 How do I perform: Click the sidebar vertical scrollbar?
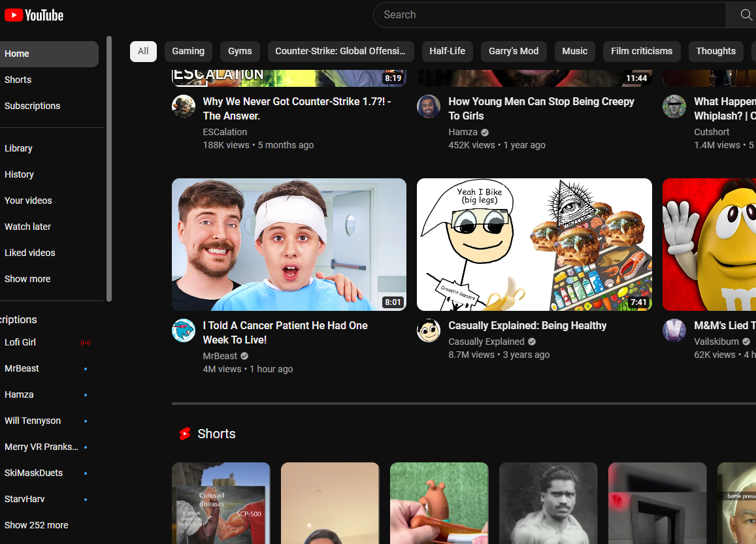(x=109, y=168)
